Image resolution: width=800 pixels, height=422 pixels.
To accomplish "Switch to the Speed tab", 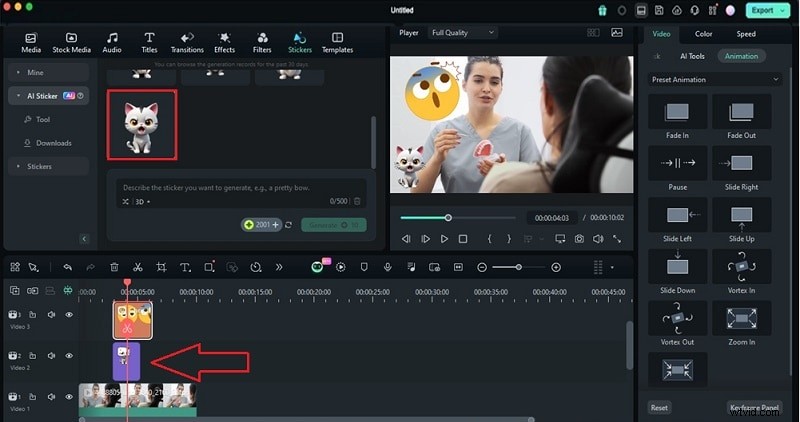I will pyautogui.click(x=746, y=34).
